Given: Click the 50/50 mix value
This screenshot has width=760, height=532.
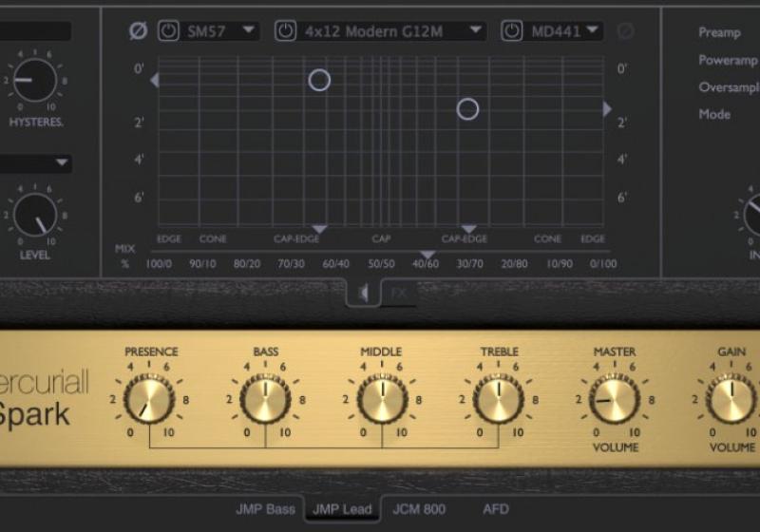Looking at the screenshot, I should tap(381, 264).
